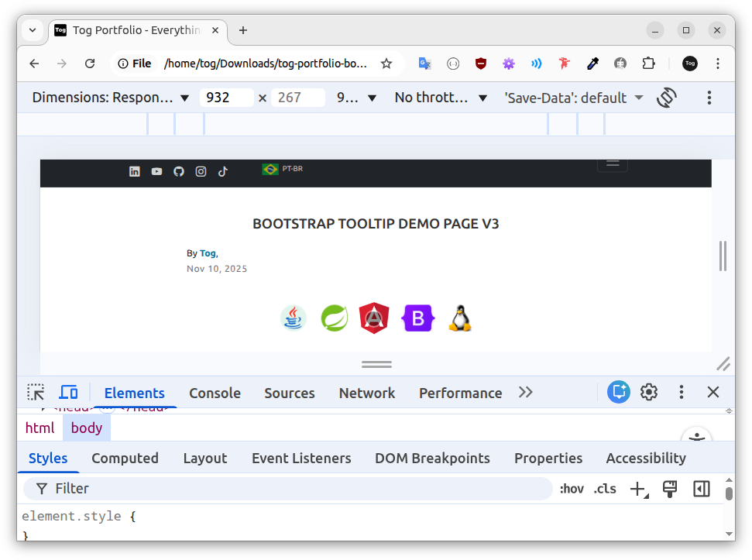Open the Layout pane

(204, 459)
